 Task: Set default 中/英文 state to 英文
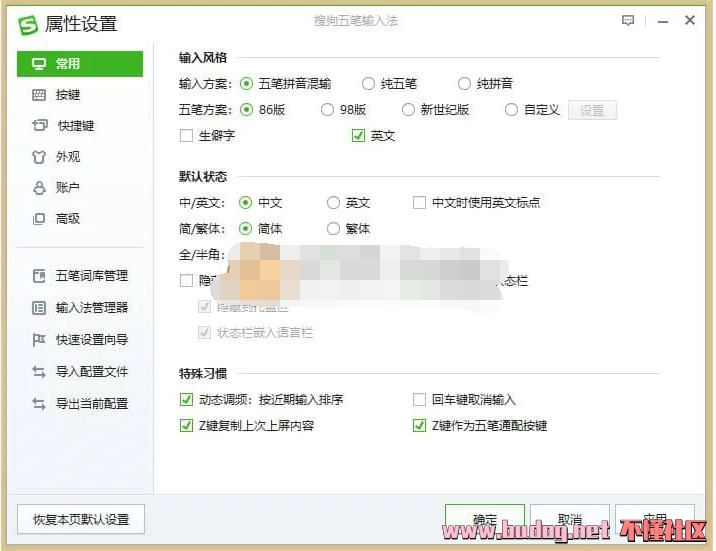[x=333, y=203]
